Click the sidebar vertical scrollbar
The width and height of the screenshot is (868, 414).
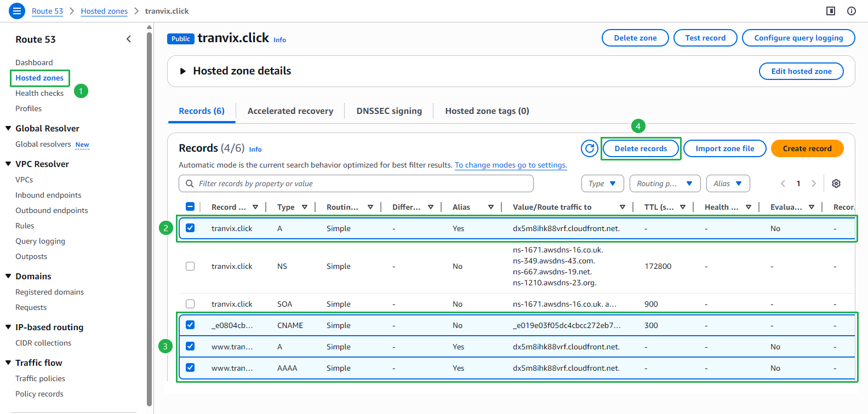coord(149,219)
